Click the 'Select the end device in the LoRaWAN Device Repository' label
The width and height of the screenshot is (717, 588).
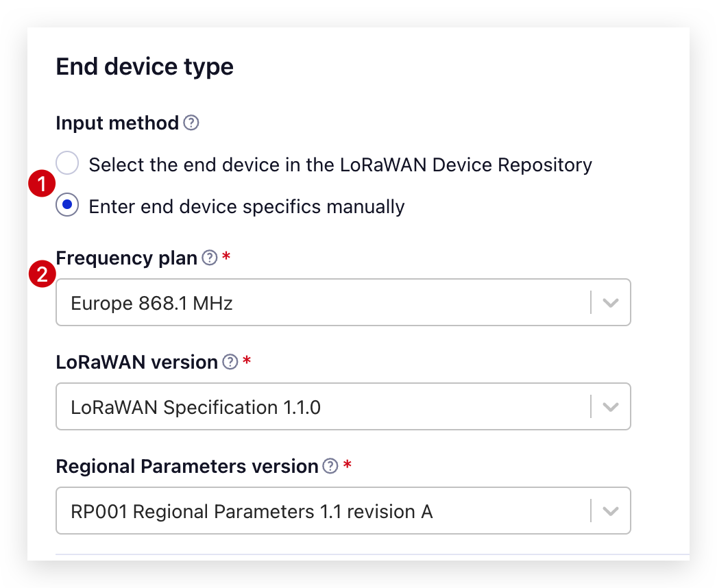(340, 164)
